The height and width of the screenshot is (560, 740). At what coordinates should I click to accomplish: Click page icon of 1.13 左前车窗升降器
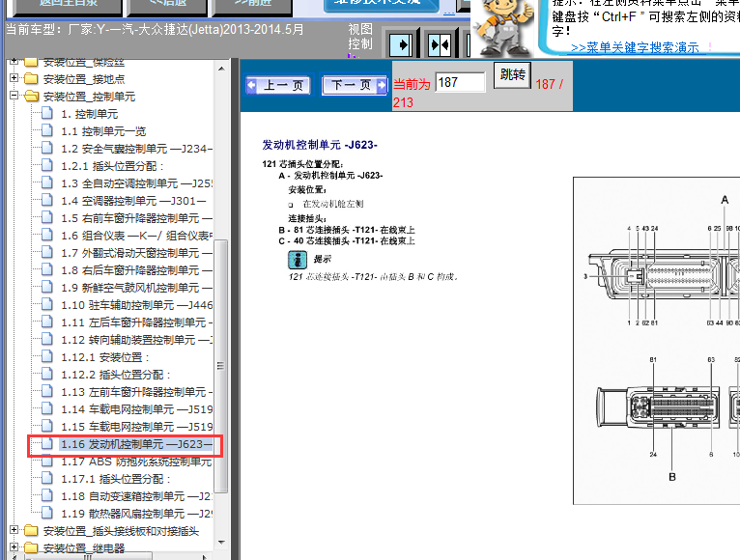click(47, 392)
